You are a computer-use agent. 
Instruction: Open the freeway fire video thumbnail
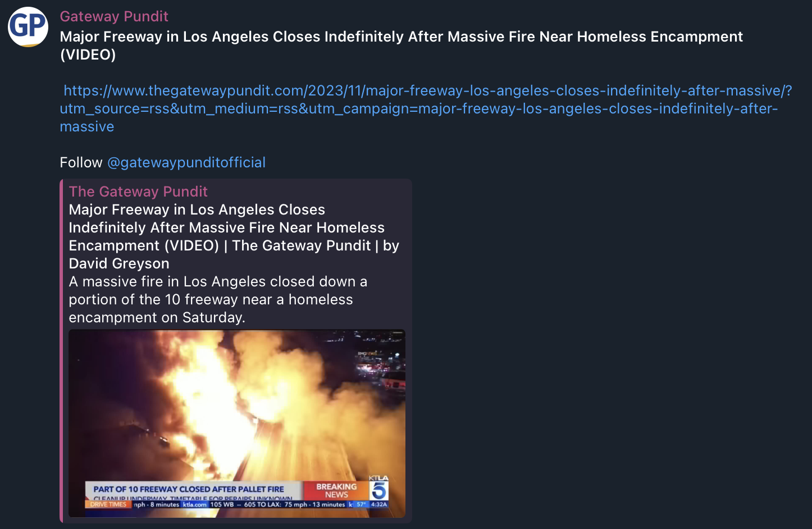pos(237,423)
